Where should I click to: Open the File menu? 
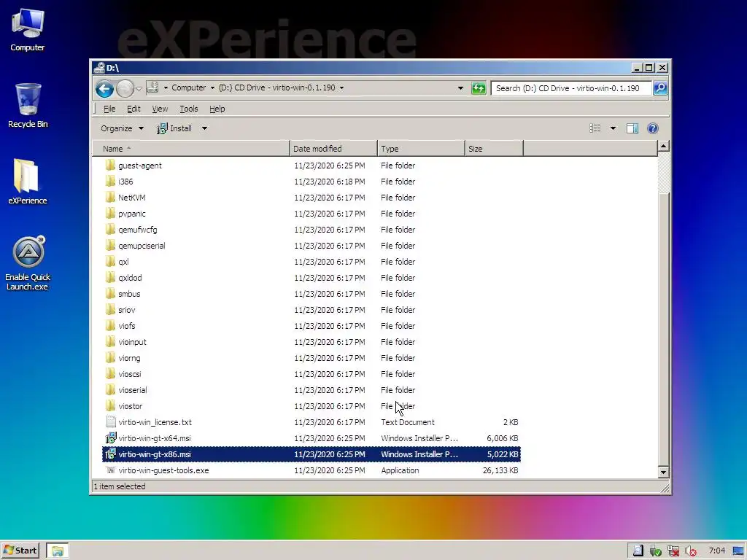coord(109,109)
